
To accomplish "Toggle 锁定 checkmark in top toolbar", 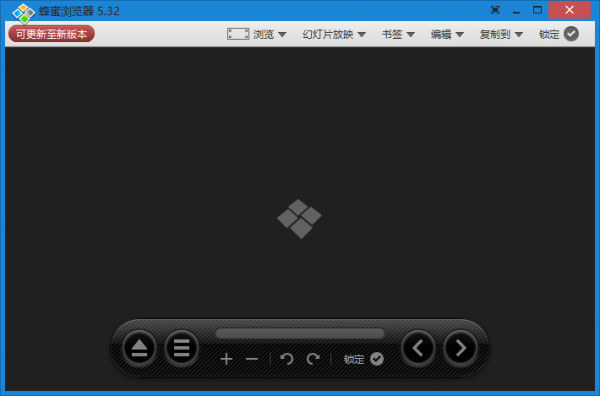I will pyautogui.click(x=571, y=34).
